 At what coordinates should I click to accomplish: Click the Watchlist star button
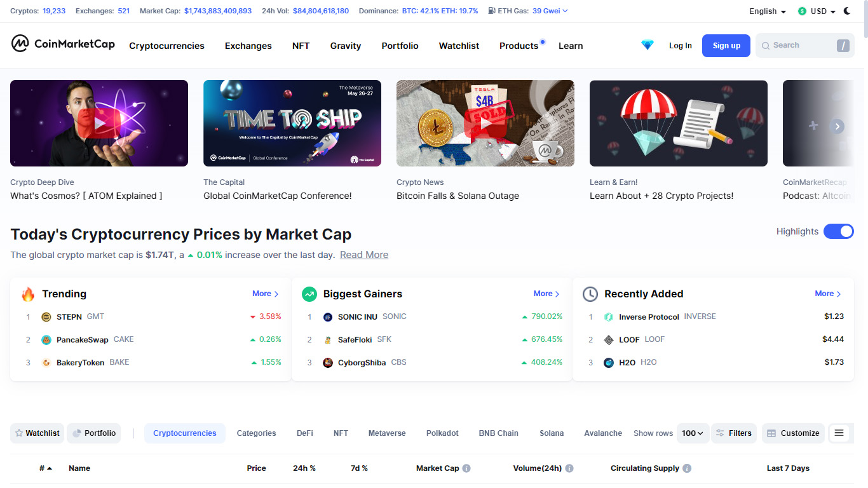coord(37,433)
